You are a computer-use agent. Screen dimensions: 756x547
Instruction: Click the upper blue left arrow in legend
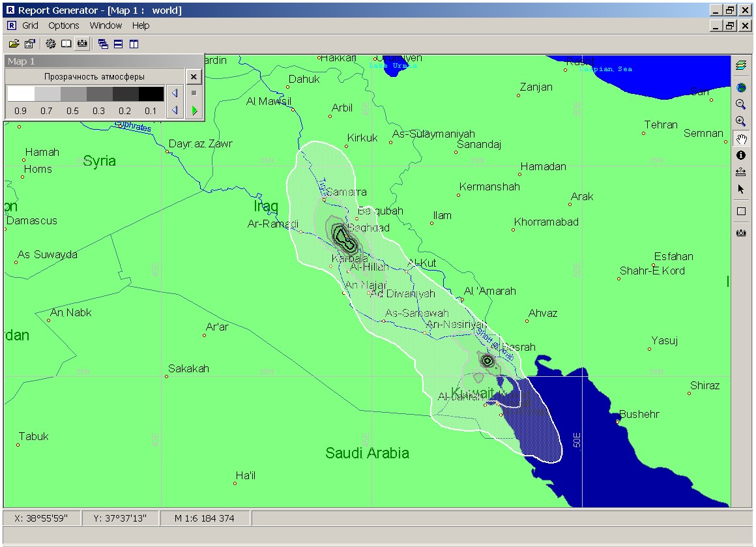175,93
